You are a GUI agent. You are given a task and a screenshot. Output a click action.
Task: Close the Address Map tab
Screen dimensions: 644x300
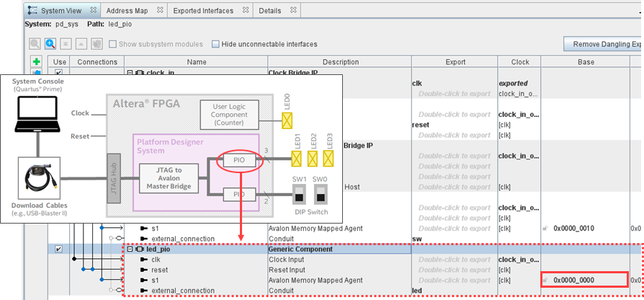click(x=159, y=11)
